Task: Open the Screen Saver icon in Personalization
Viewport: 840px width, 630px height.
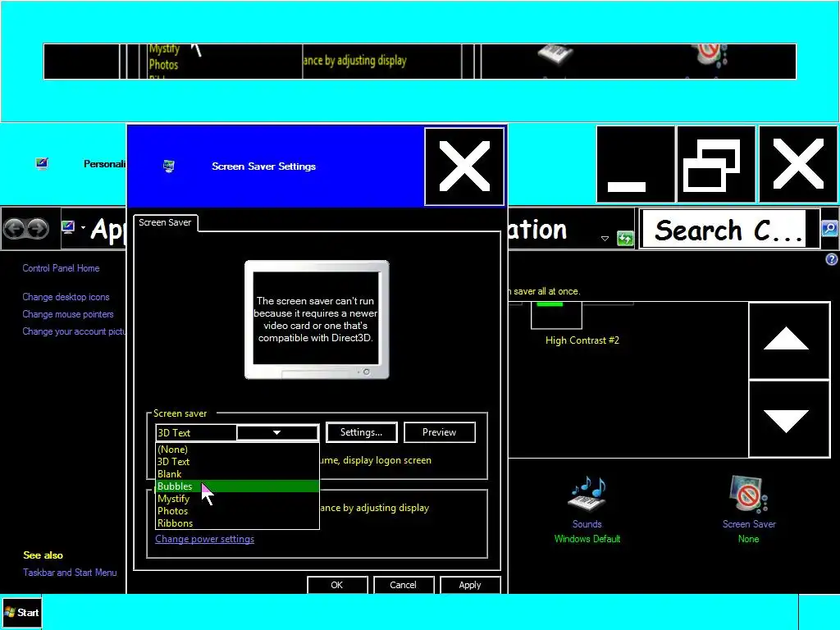Action: coord(749,494)
